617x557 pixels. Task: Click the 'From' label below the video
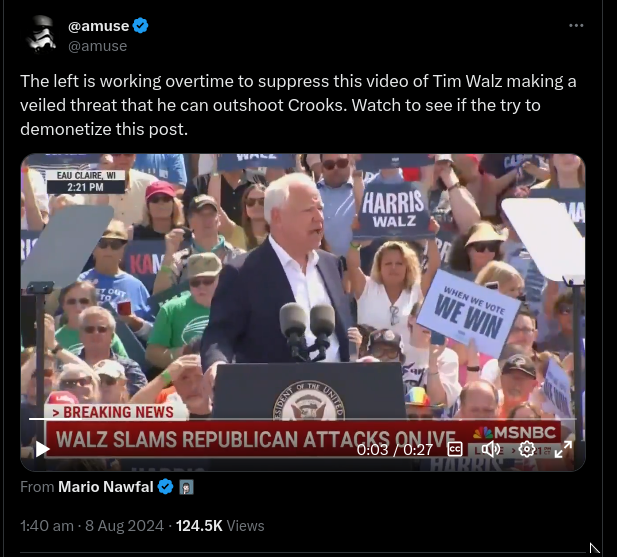click(37, 487)
